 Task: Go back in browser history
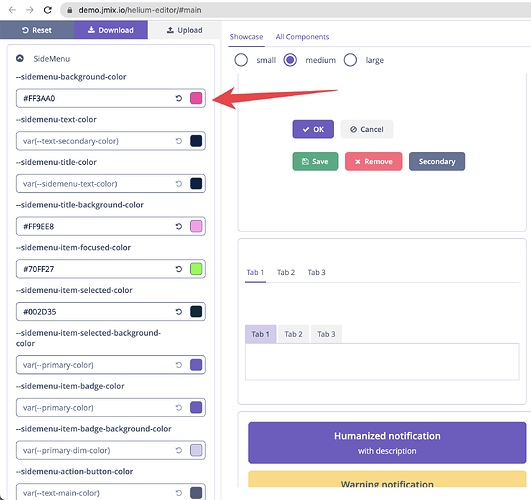point(12,10)
